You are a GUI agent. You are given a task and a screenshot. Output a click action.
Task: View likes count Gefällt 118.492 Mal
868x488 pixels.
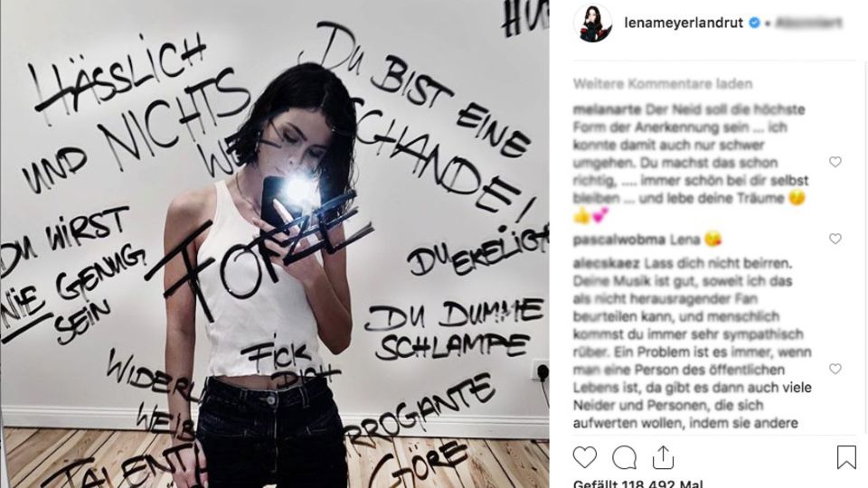[x=637, y=483]
